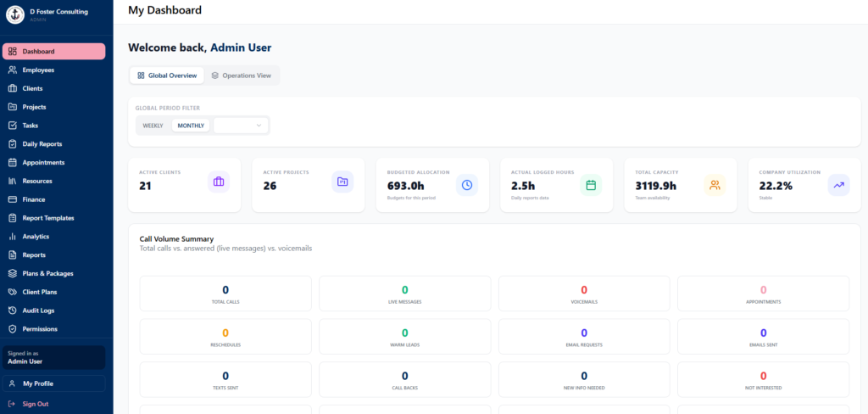This screenshot has width=868, height=414.
Task: Click the Dashboard grid icon in sidebar
Action: [12, 52]
